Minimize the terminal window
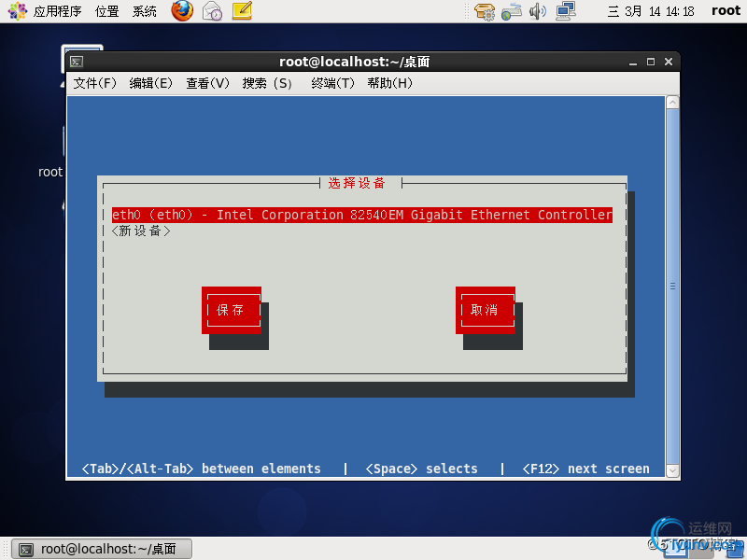This screenshot has height=560, width=747. coord(633,62)
